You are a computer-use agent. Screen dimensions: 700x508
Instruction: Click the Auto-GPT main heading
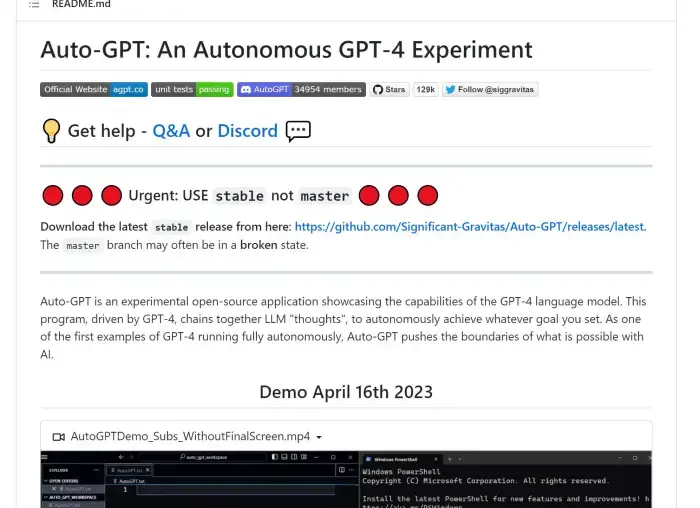[286, 50]
